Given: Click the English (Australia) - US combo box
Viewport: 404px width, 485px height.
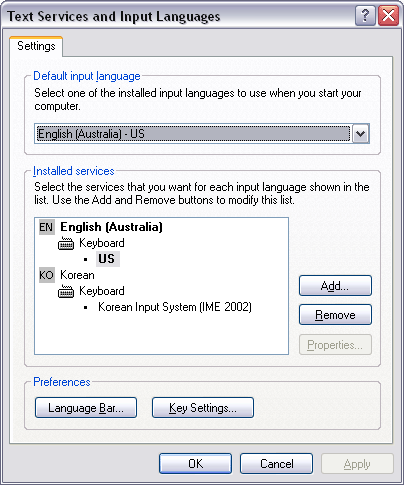Looking at the screenshot, I should point(202,134).
